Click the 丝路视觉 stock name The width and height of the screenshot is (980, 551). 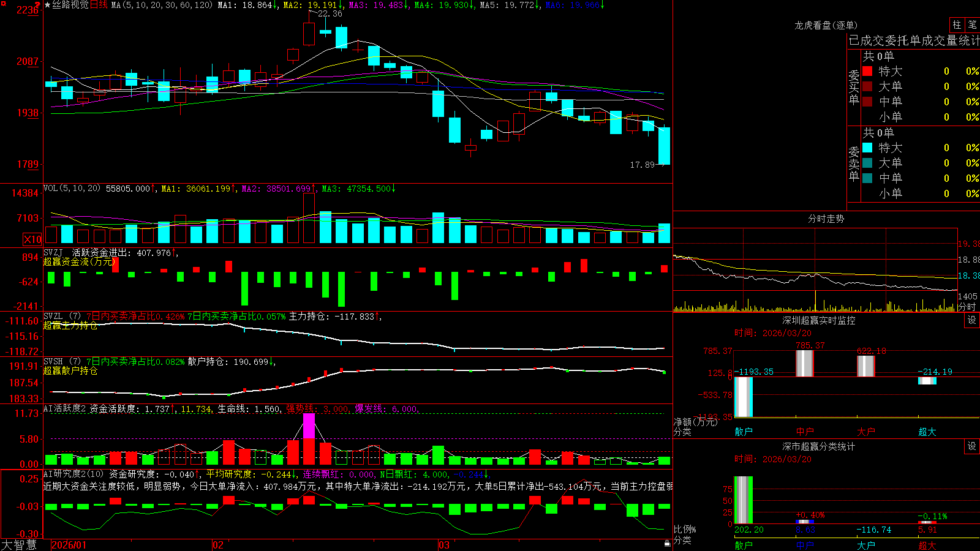pos(70,5)
